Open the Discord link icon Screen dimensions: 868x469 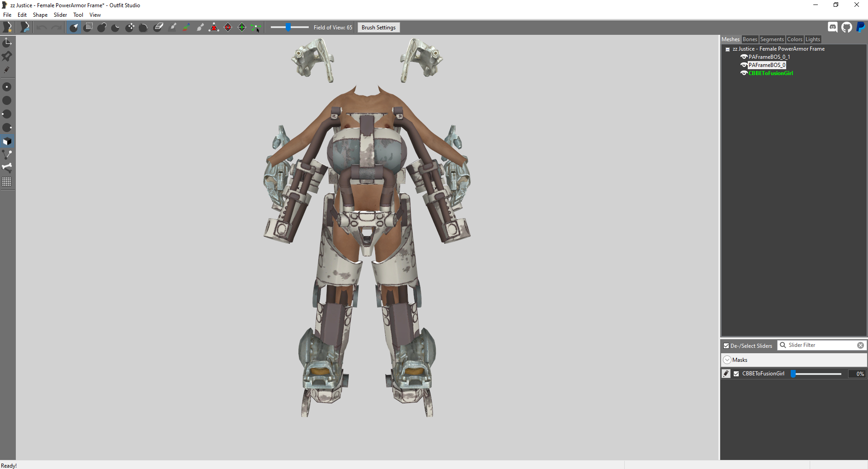833,27
